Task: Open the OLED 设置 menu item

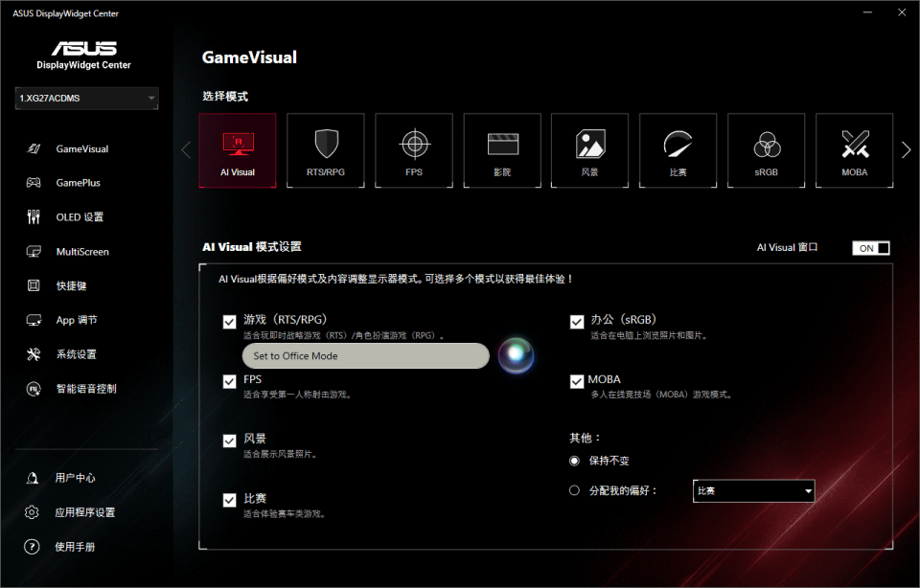Action: tap(80, 217)
